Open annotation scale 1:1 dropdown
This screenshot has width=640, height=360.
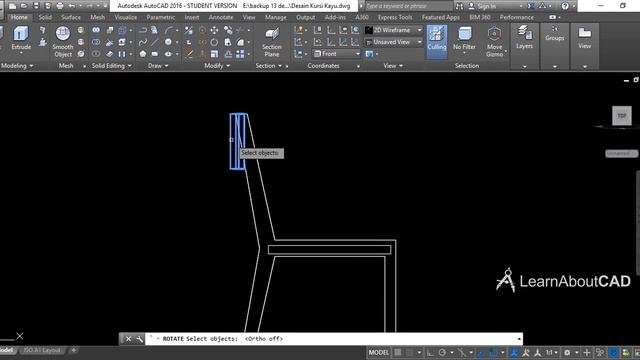pyautogui.click(x=552, y=352)
